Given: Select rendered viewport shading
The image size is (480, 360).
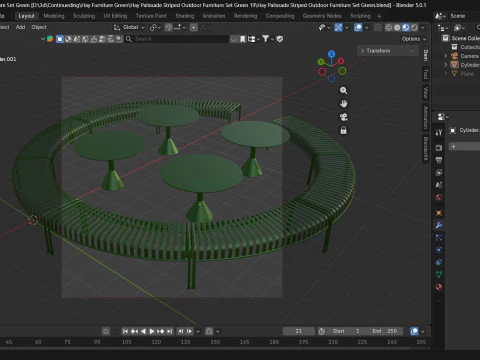Looking at the screenshot, I should (x=414, y=27).
